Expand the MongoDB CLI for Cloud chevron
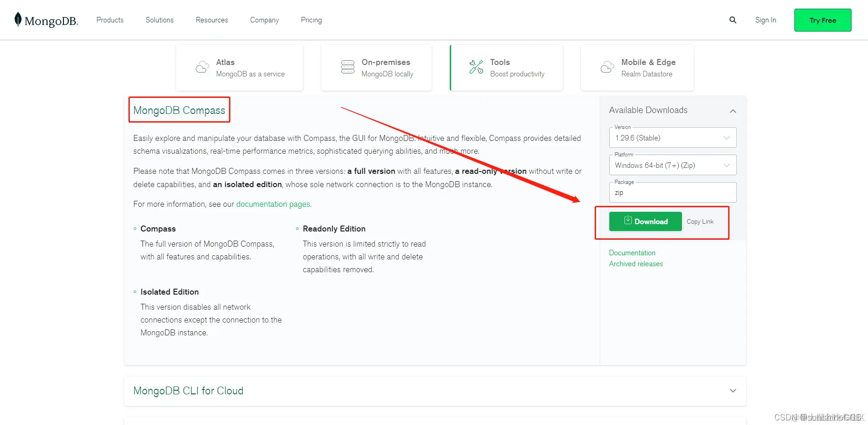Viewport: 868px width, 425px height. 733,391
